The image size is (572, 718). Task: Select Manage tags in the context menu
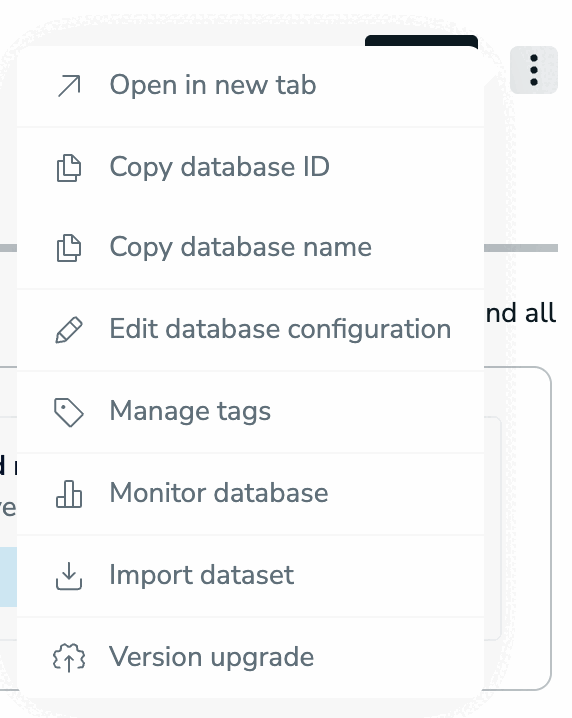coord(251,412)
